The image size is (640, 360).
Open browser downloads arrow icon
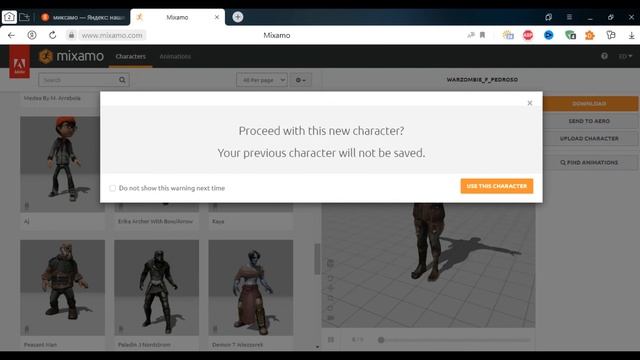click(631, 36)
